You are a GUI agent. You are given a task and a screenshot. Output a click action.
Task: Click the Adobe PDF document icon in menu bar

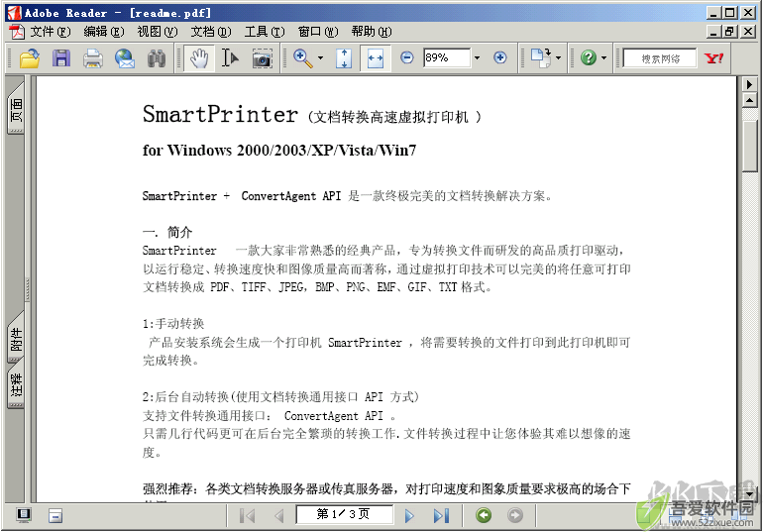point(17,32)
